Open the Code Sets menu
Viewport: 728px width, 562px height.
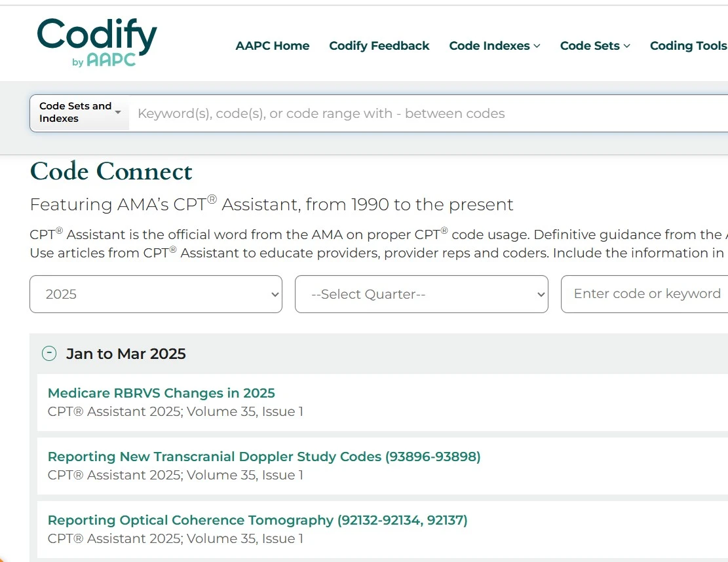590,46
